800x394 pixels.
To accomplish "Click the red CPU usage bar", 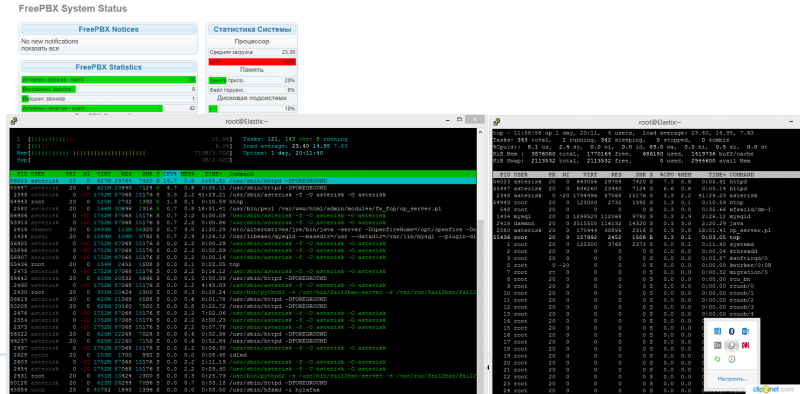I will tap(253, 61).
